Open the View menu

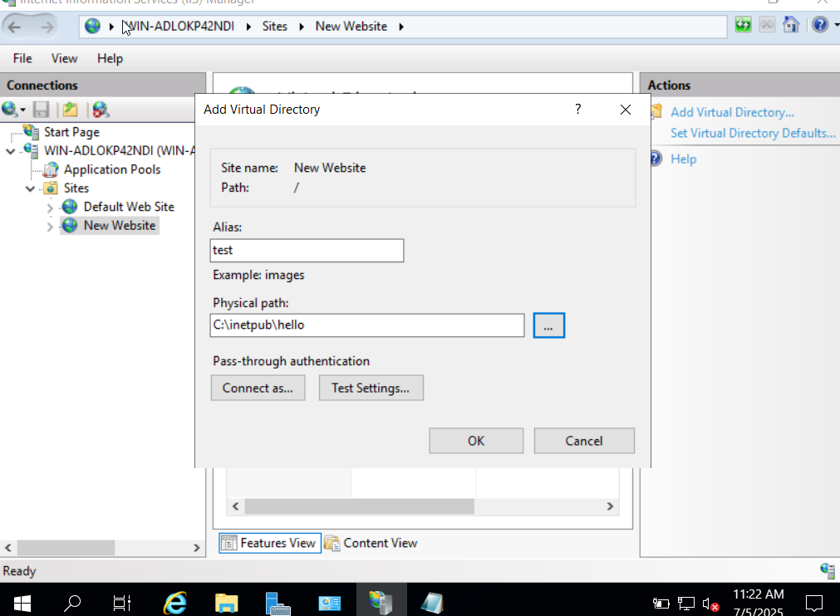64,58
